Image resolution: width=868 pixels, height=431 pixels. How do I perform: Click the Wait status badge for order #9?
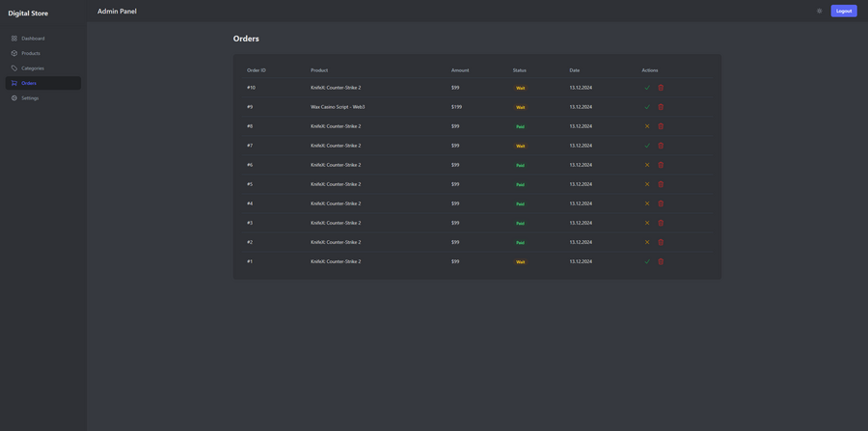[x=521, y=107]
